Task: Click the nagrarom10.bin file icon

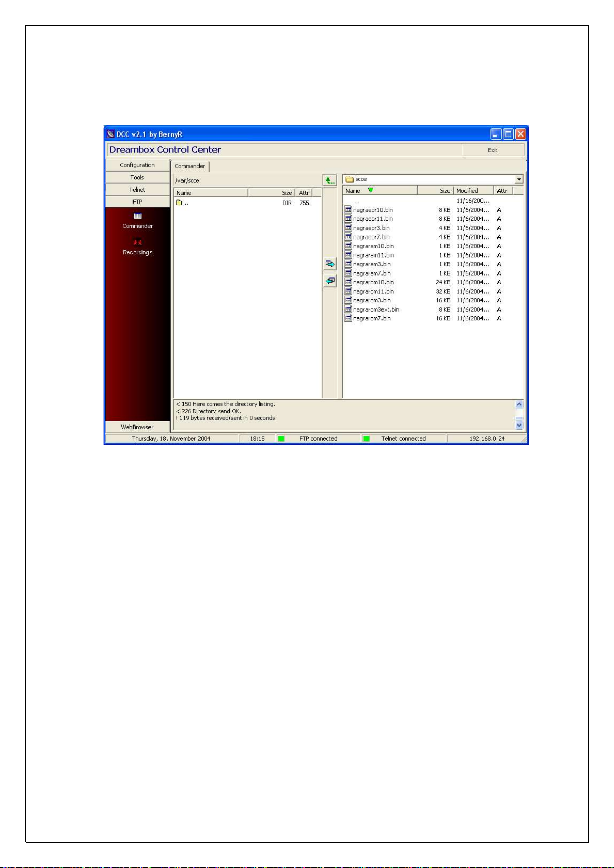Action: 349,282
